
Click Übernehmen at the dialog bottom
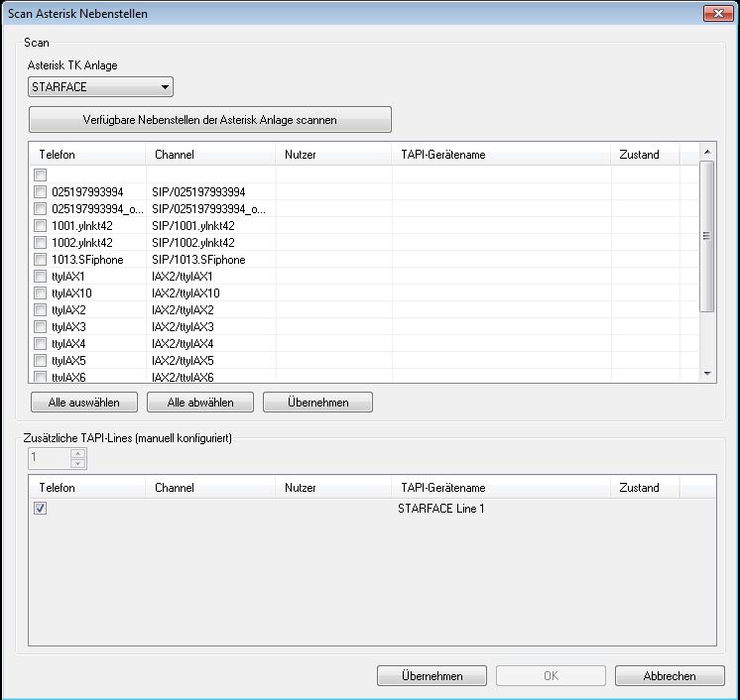432,675
